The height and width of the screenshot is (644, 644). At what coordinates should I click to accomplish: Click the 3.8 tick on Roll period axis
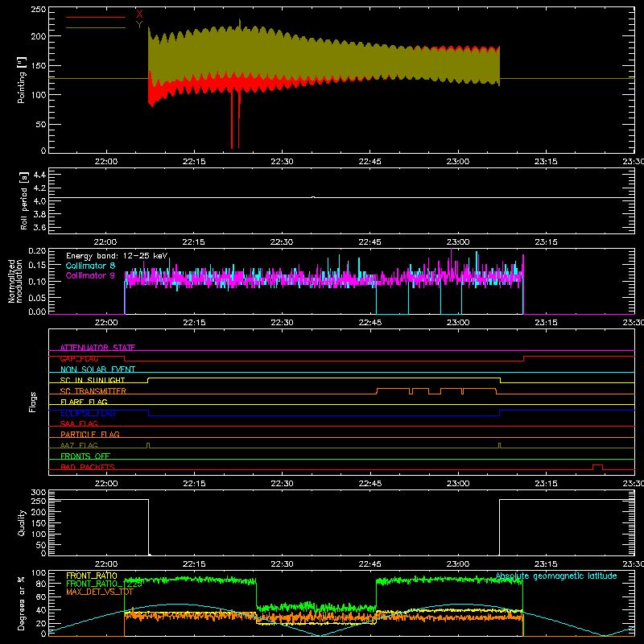tap(39, 214)
